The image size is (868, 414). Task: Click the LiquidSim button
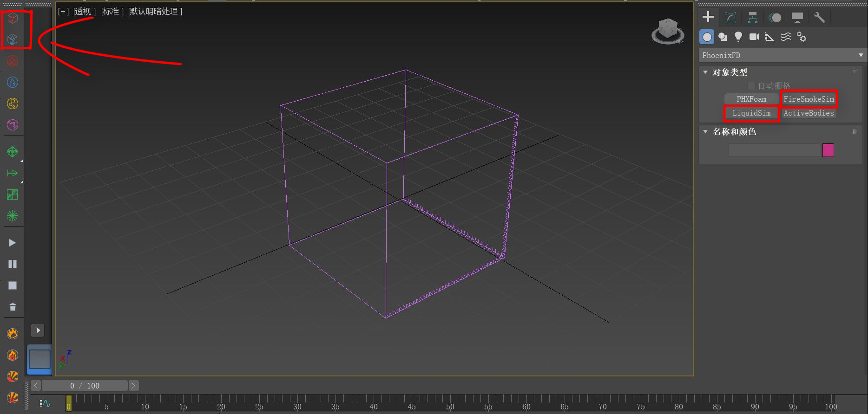coord(751,113)
